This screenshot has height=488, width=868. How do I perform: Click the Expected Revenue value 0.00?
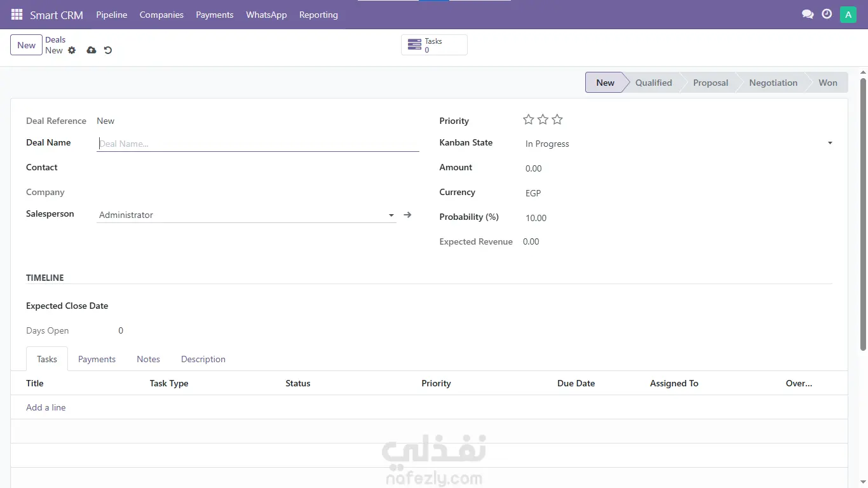click(x=531, y=241)
